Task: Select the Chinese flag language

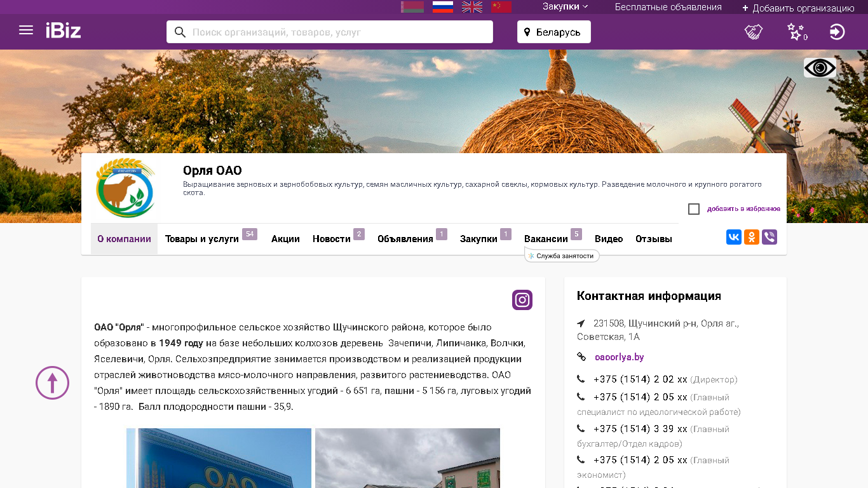Action: pyautogui.click(x=501, y=7)
